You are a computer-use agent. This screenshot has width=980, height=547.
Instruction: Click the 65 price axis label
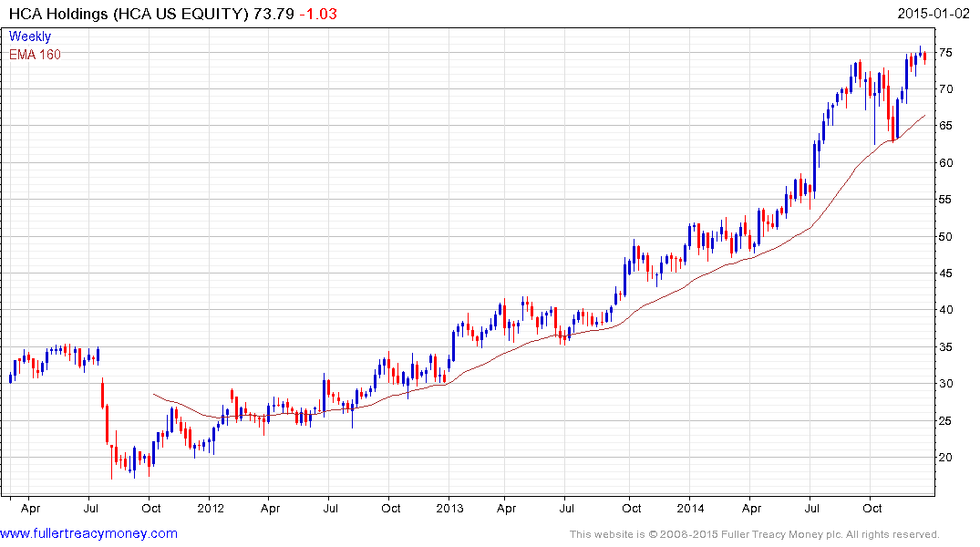point(945,126)
